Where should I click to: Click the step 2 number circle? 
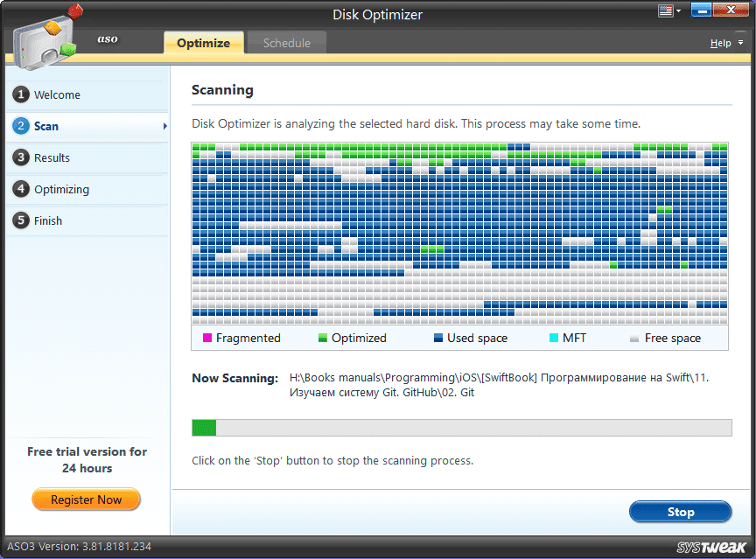point(21,126)
